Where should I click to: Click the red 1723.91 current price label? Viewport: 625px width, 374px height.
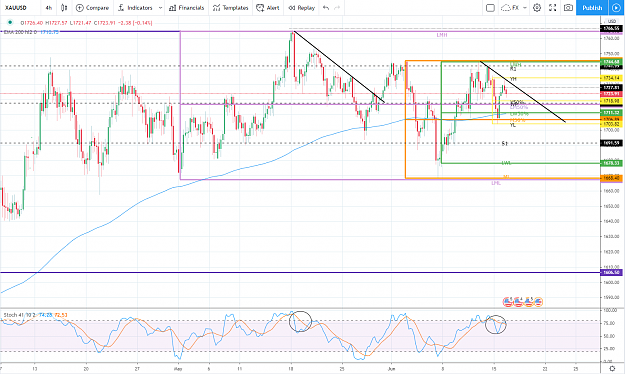tap(611, 94)
